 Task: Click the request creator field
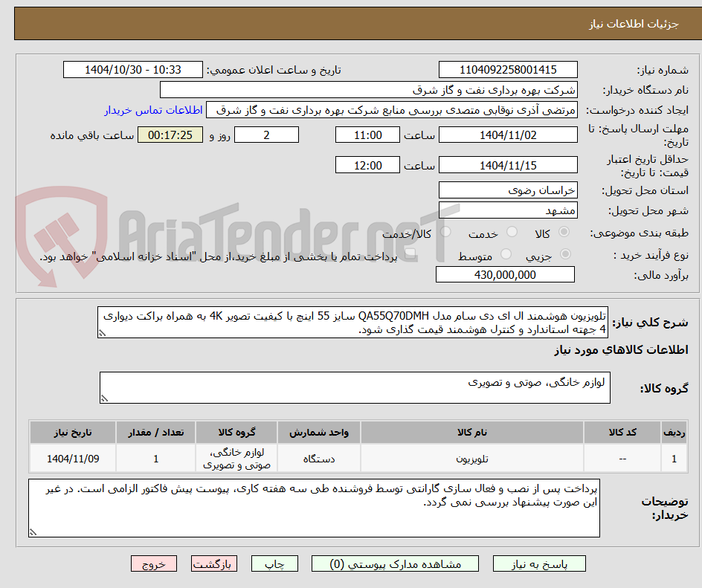(x=392, y=110)
